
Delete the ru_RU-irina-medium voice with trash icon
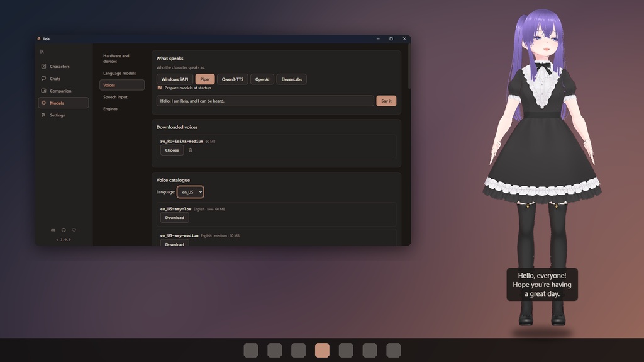point(190,150)
